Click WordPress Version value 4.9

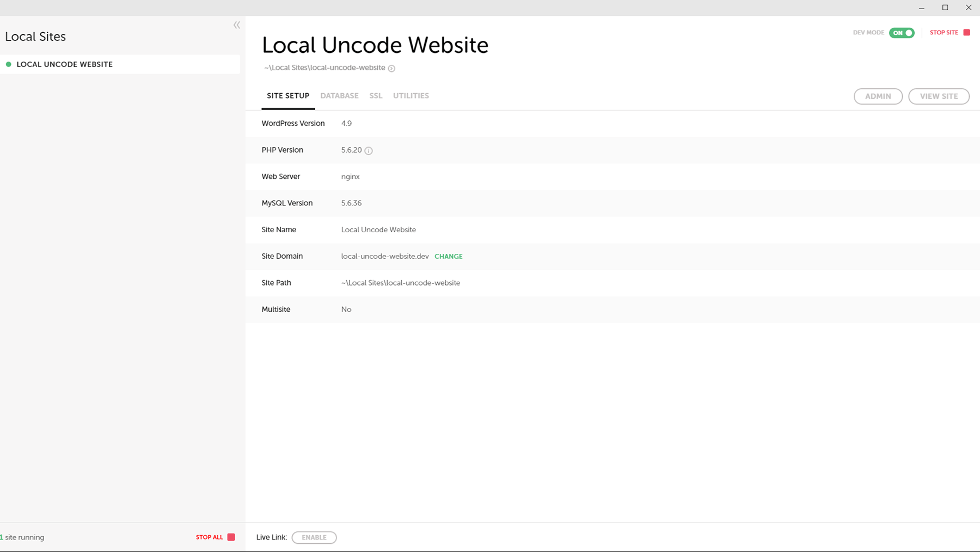(346, 124)
